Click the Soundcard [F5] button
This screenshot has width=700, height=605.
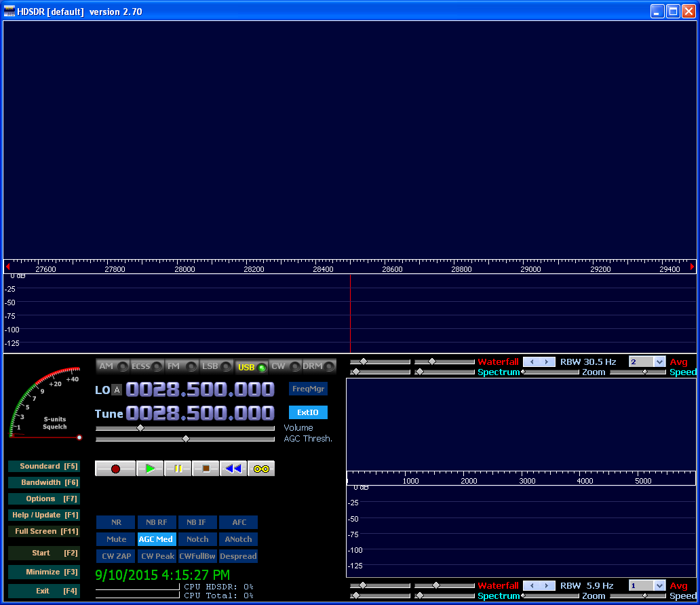(43, 466)
